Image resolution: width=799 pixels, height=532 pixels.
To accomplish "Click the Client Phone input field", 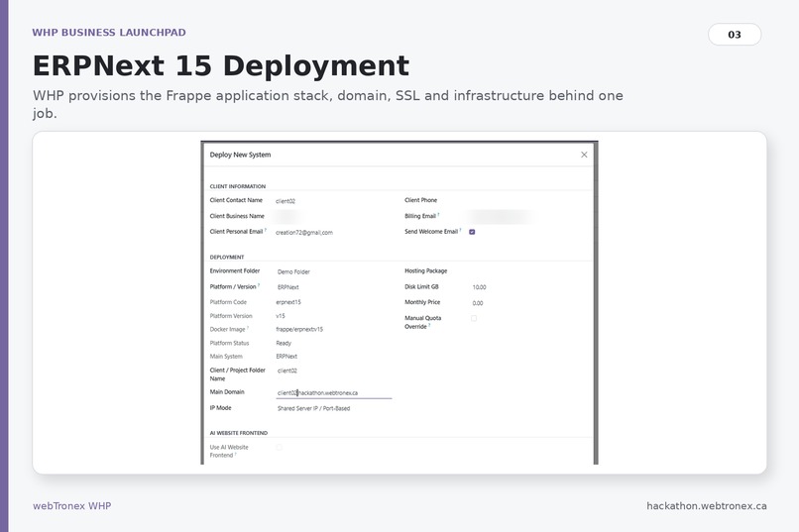I will pos(529,200).
